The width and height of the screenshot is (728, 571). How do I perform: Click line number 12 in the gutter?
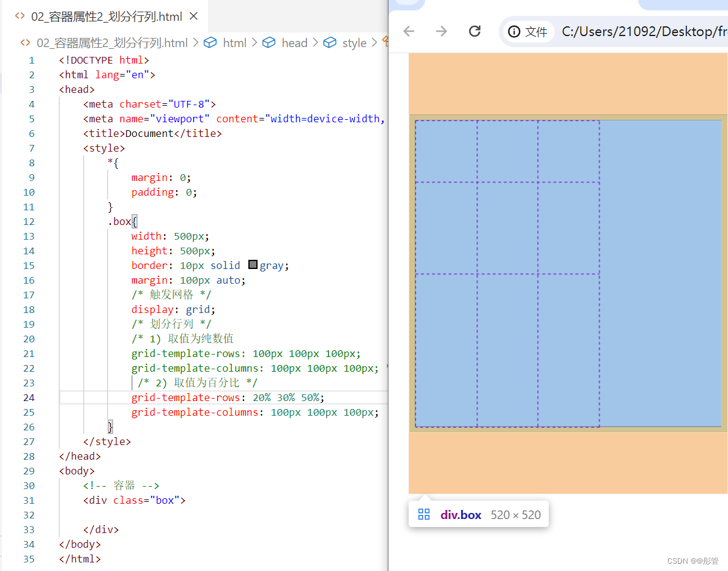[29, 222]
